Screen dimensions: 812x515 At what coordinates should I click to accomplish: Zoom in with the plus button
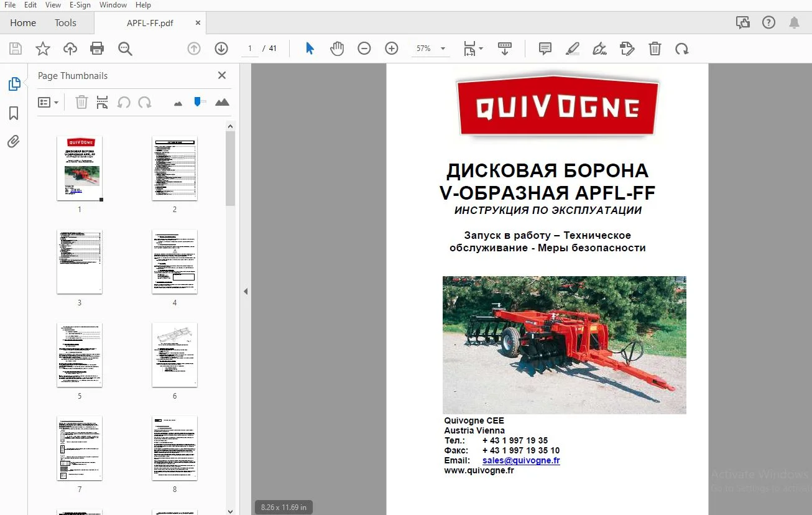392,49
